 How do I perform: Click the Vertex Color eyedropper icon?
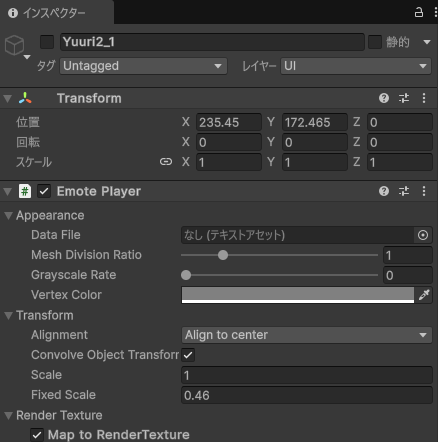coord(424,295)
